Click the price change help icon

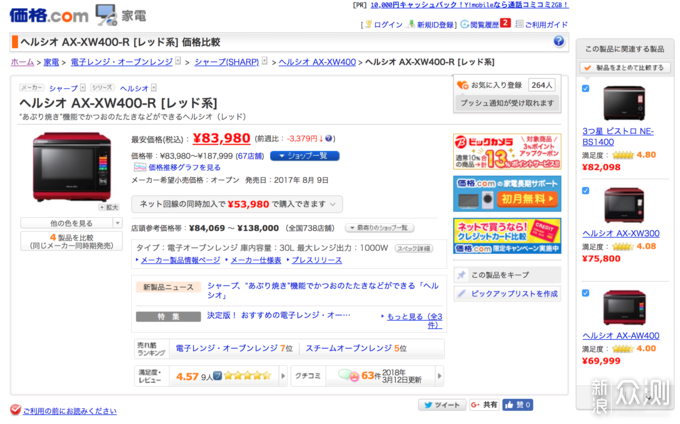[x=329, y=138]
